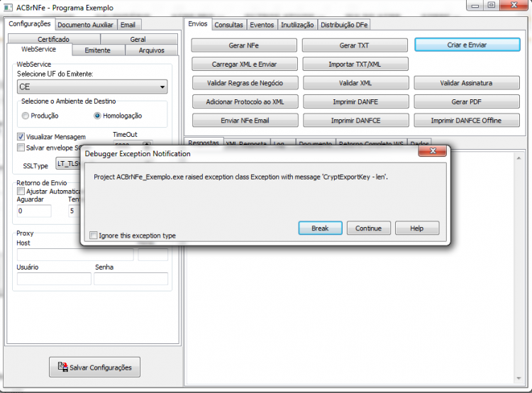Check Ignore this exception type
The width and height of the screenshot is (532, 393).
pyautogui.click(x=94, y=236)
